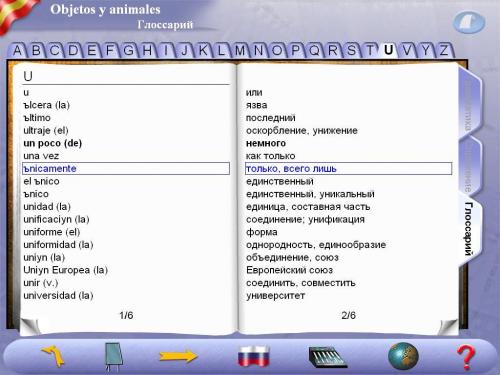The width and height of the screenshot is (500, 375).
Task: Click translation 'только, всего лишь'
Action: coord(348,169)
